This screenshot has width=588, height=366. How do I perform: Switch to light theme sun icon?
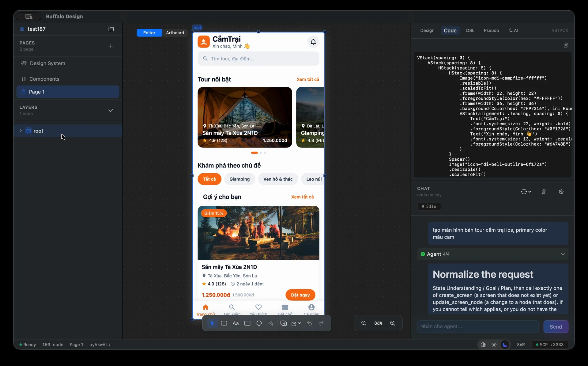pyautogui.click(x=494, y=345)
